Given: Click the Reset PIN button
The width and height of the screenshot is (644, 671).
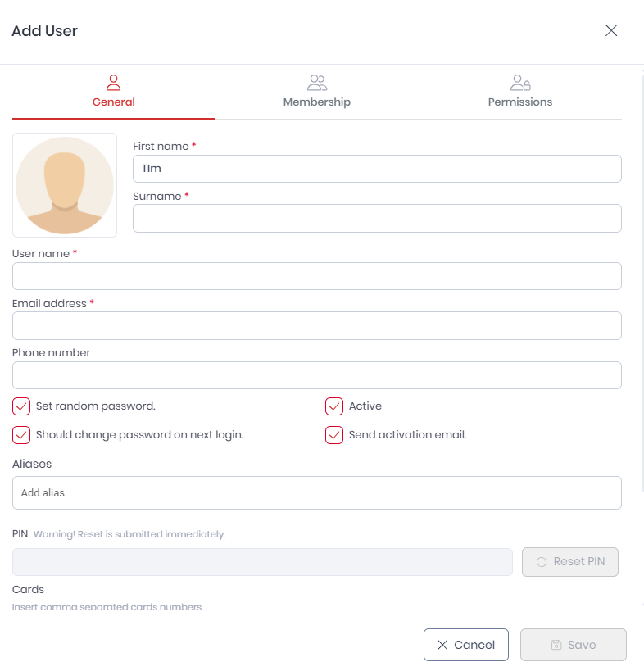Looking at the screenshot, I should 570,562.
